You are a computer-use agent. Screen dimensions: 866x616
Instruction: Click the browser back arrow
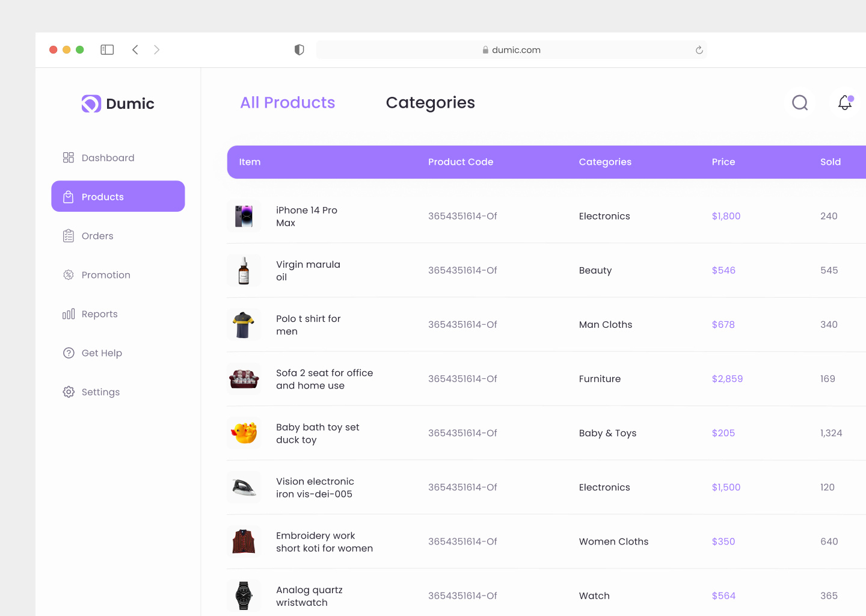click(135, 49)
